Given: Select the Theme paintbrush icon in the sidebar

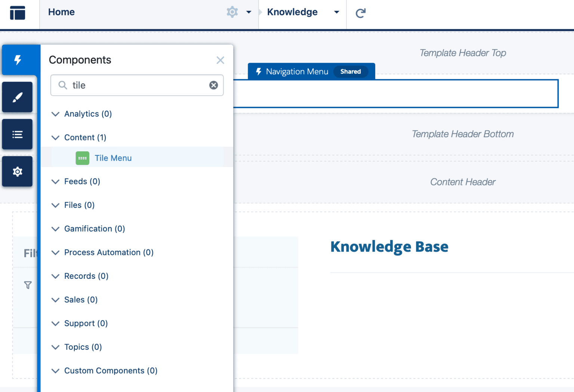Looking at the screenshot, I should click(x=17, y=97).
